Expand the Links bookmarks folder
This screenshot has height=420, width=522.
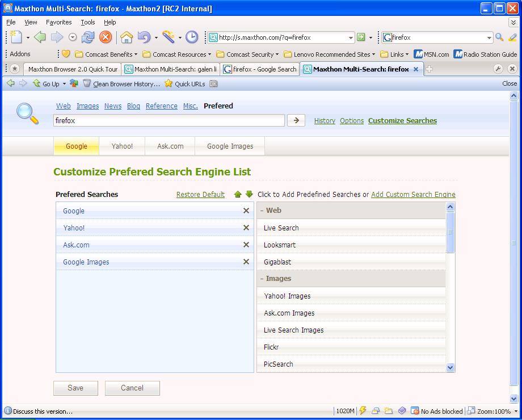394,54
